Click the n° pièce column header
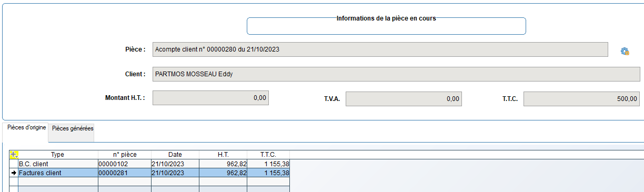Image resolution: width=644 pixels, height=192 pixels. 125,155
